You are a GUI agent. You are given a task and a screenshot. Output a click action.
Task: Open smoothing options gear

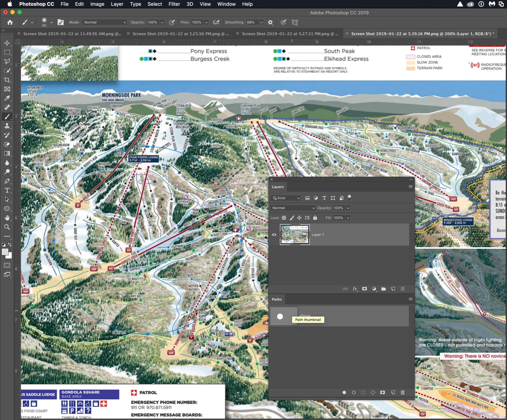271,22
